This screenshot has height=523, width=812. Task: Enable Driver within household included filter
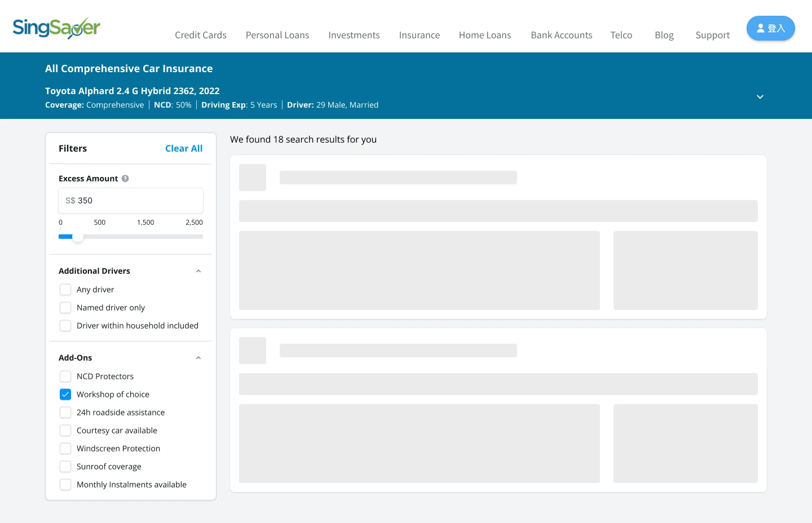[x=65, y=326]
